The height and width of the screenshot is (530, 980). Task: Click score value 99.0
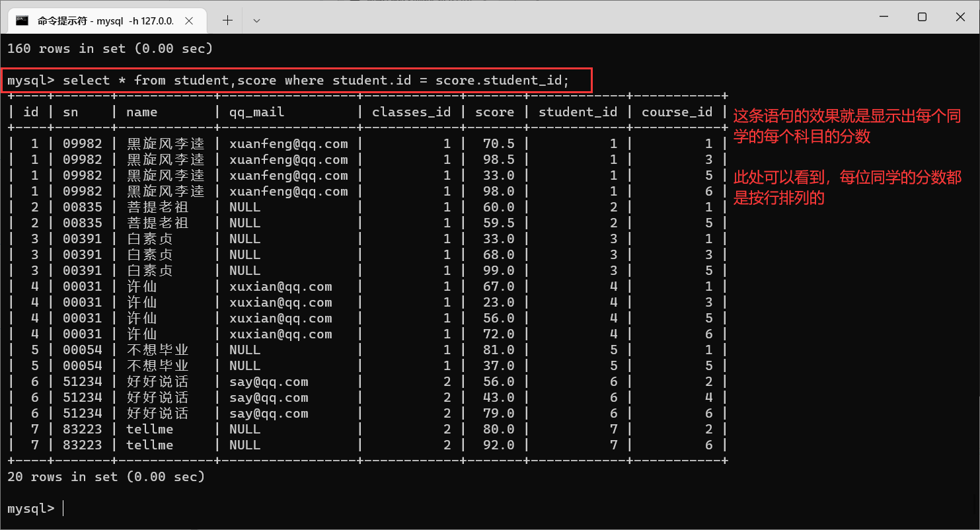pos(498,271)
